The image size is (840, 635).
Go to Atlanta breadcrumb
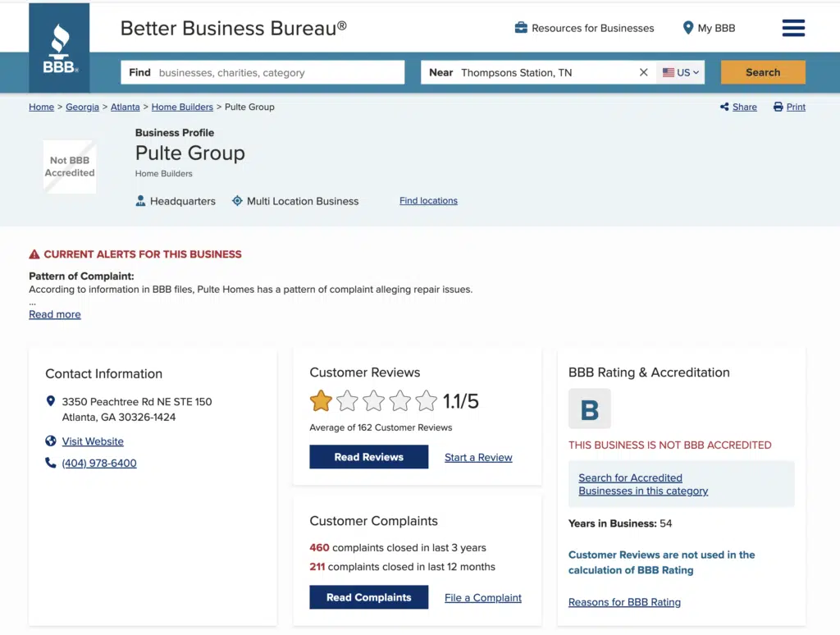[126, 107]
